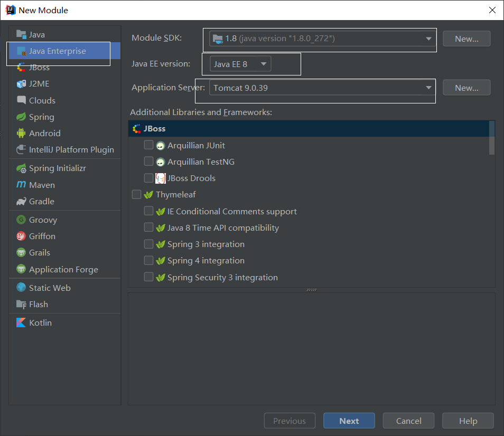Click the JBoss frameworks group icon
Viewport: 504px width, 436px height.
click(137, 129)
